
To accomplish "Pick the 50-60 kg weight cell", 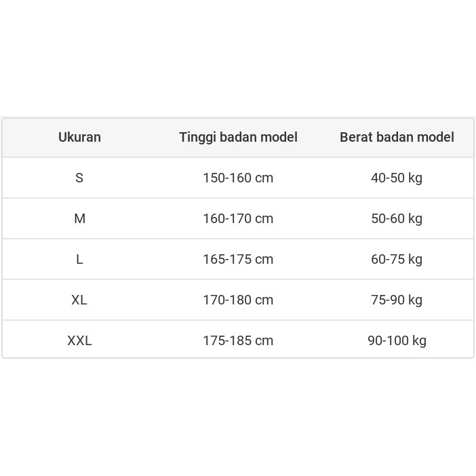I will coord(397,218).
